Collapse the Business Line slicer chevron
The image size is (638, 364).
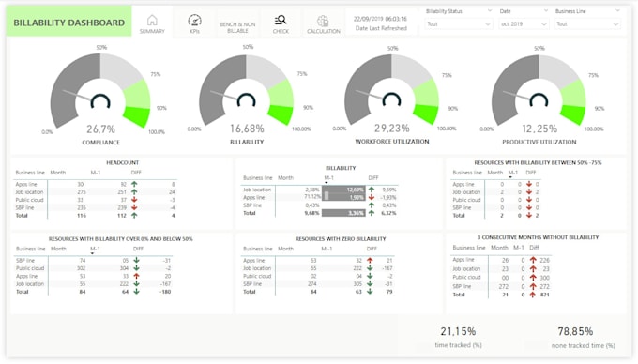(x=617, y=11)
